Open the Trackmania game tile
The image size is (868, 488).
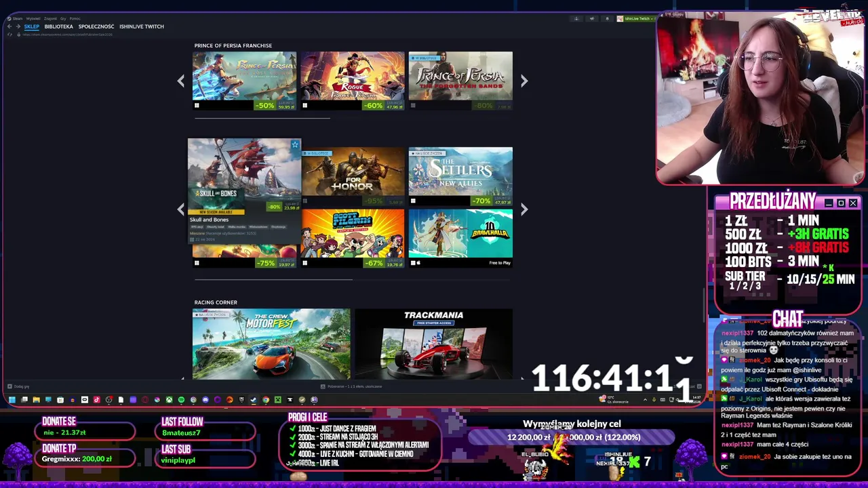433,344
